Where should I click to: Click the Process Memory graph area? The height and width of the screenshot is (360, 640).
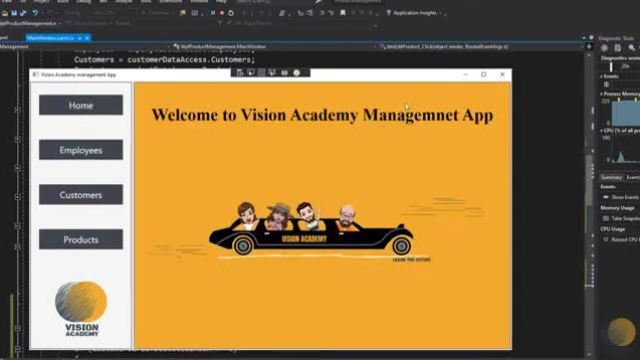point(626,112)
